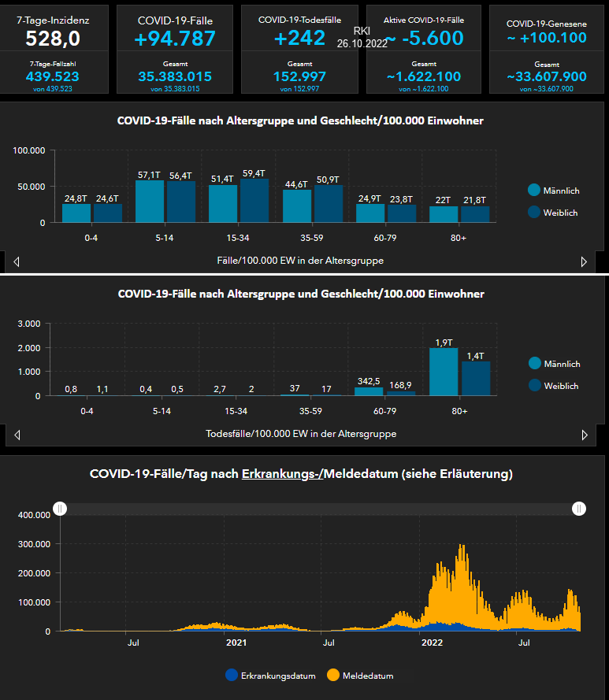
Task: Click the 1,9T male bar for 80+ deaths
Action: (444, 372)
